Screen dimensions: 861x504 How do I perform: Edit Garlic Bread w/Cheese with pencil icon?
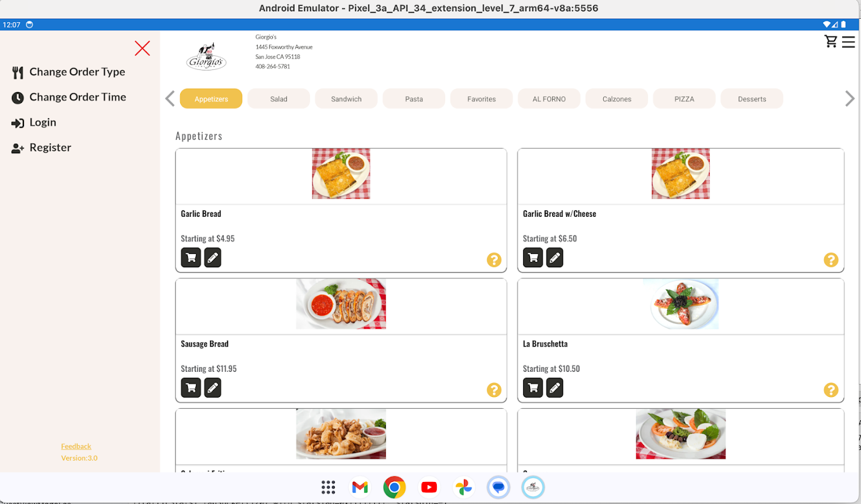[555, 258]
